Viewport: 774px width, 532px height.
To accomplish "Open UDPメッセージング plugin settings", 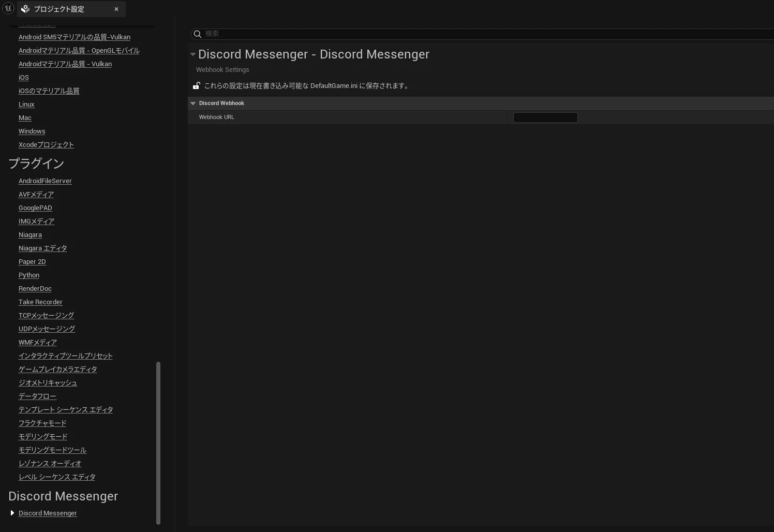I will [x=47, y=329].
